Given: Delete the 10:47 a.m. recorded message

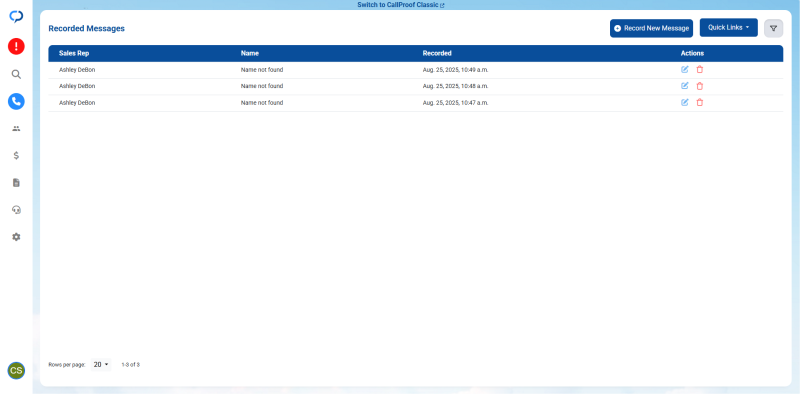Looking at the screenshot, I should [x=700, y=103].
